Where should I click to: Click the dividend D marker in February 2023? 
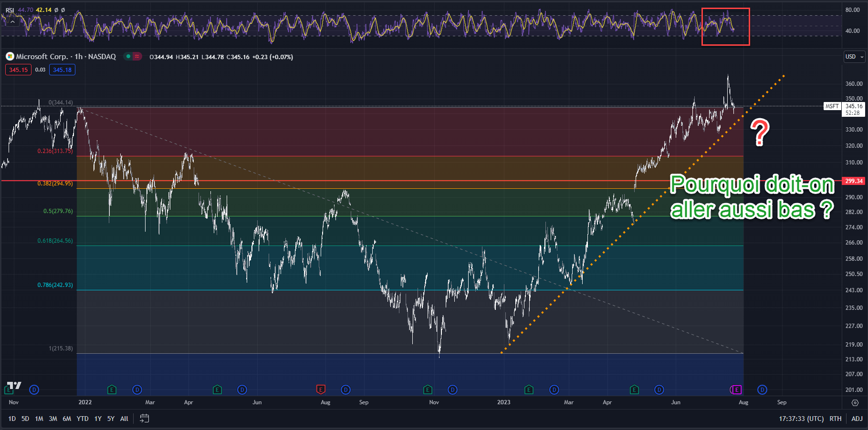(x=554, y=389)
